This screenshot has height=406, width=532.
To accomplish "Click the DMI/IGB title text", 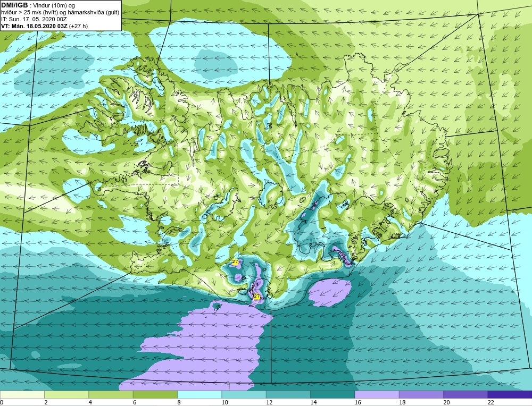I will (14, 5).
